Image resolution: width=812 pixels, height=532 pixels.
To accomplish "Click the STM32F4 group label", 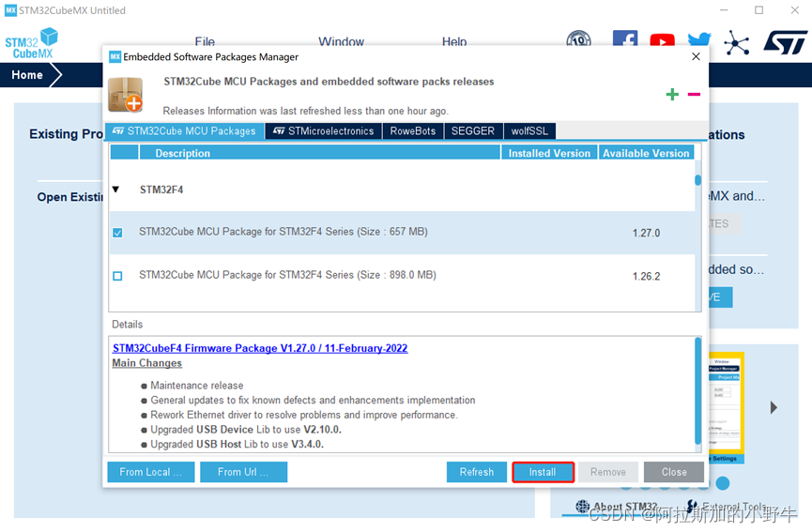I will [x=161, y=190].
